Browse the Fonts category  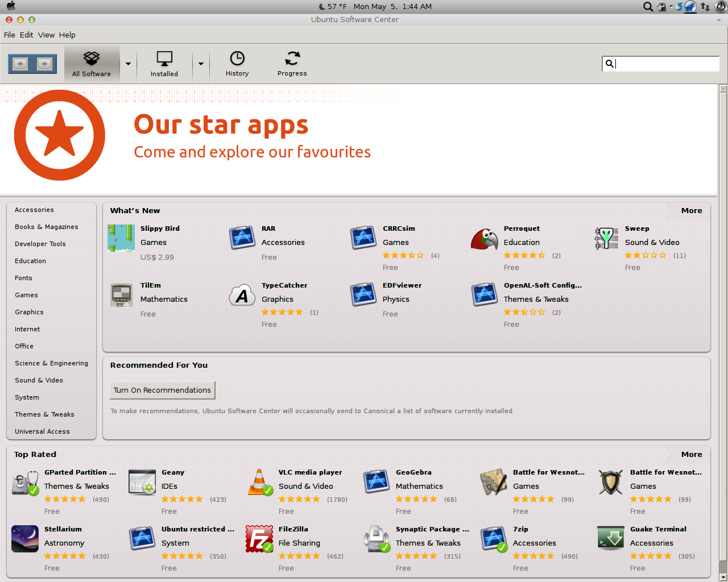click(x=23, y=278)
